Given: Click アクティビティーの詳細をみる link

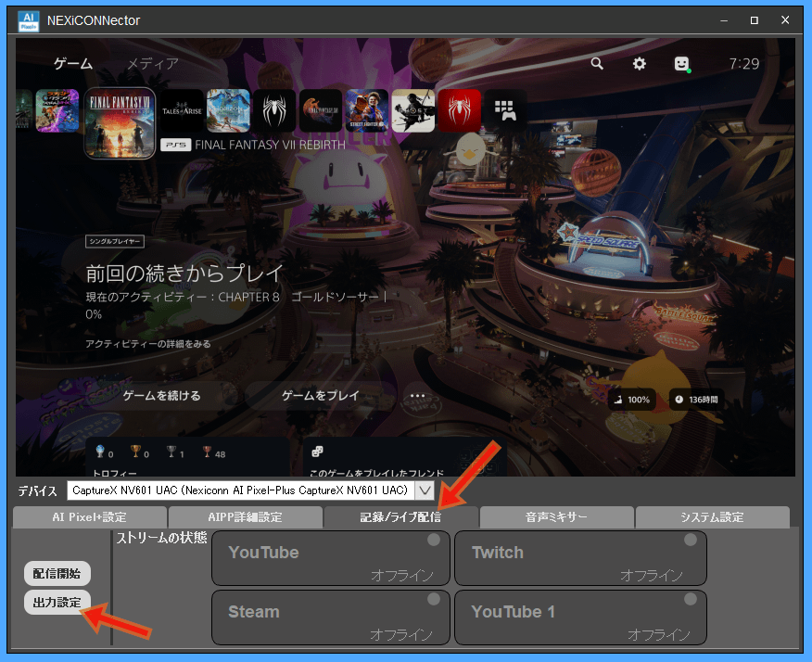Looking at the screenshot, I should [x=148, y=344].
